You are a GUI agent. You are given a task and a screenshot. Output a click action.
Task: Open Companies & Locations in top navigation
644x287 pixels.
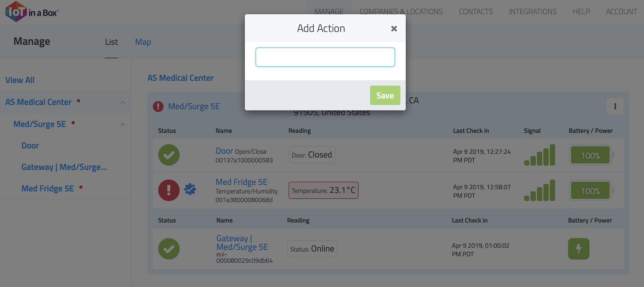[401, 12]
